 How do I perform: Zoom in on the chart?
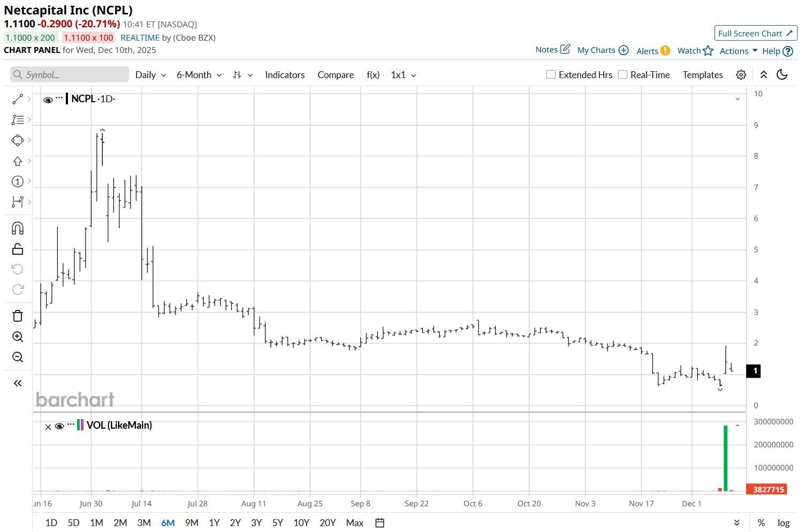(x=18, y=337)
